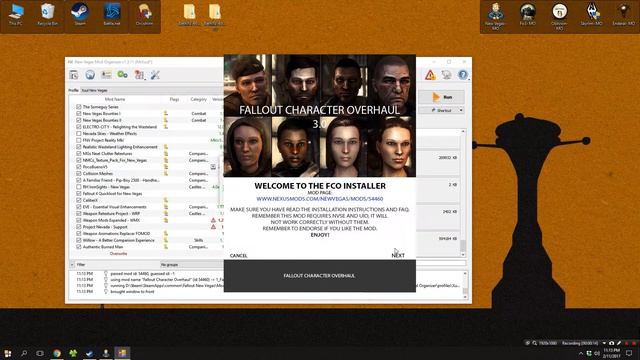
Task: Sort by Mod Name column header
Action: click(115, 99)
